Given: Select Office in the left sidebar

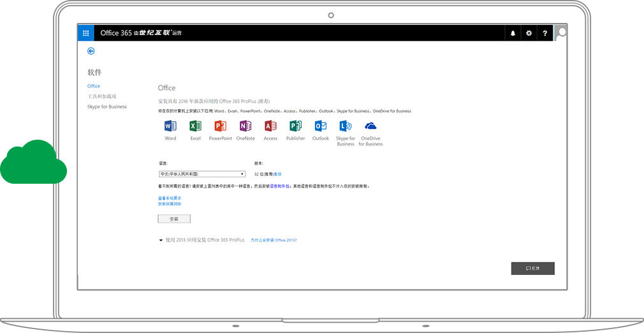Looking at the screenshot, I should [x=94, y=86].
